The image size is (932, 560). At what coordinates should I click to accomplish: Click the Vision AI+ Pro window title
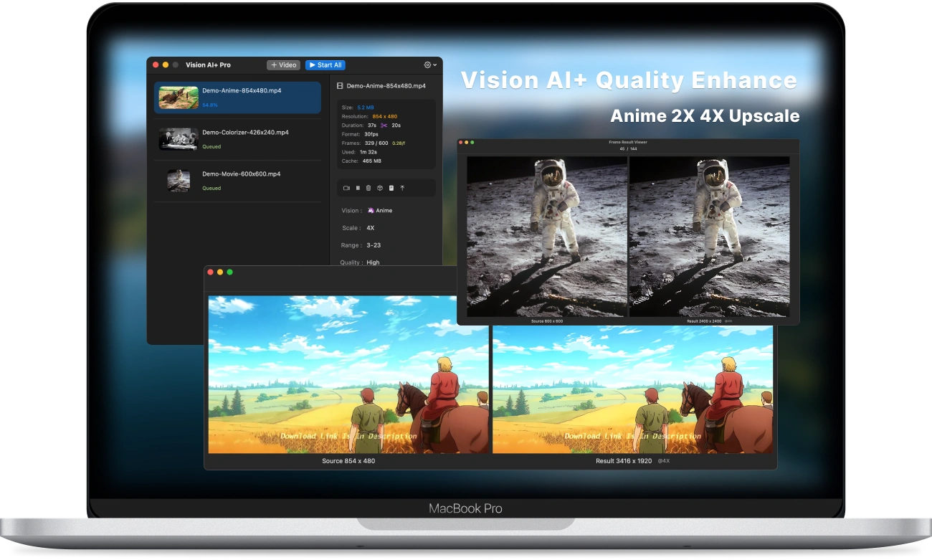coord(208,65)
